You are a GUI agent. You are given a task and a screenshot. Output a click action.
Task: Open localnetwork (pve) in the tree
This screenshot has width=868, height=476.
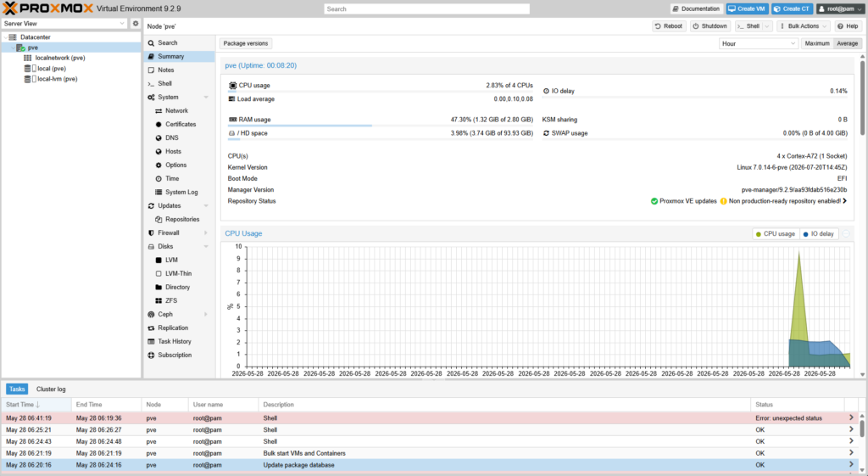(x=60, y=58)
